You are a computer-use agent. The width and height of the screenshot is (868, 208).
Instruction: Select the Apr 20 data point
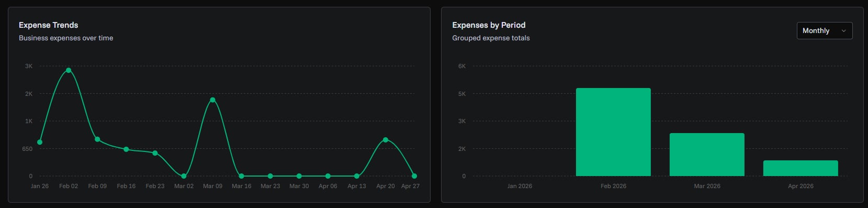pyautogui.click(x=386, y=140)
